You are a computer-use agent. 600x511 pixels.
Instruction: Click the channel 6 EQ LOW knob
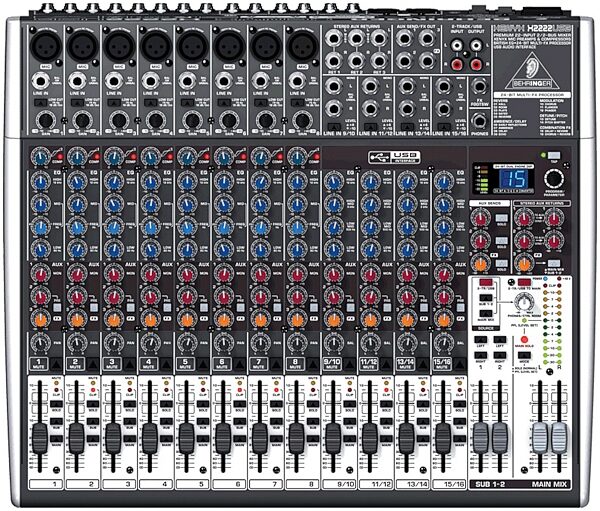(224, 250)
